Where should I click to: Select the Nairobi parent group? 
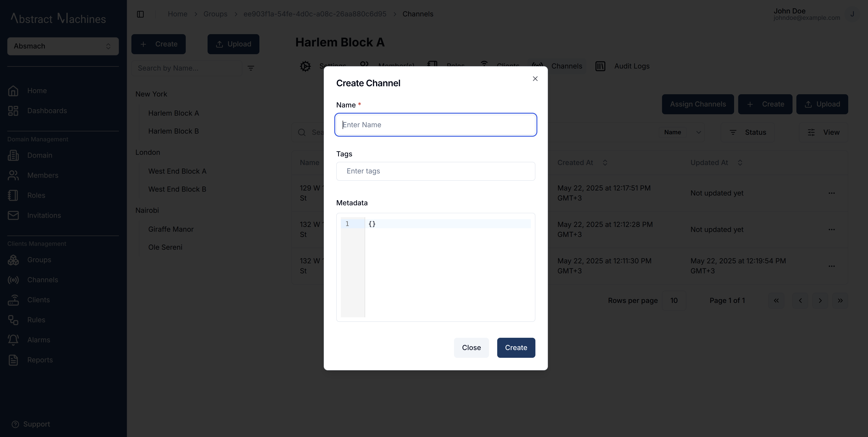pyautogui.click(x=147, y=211)
